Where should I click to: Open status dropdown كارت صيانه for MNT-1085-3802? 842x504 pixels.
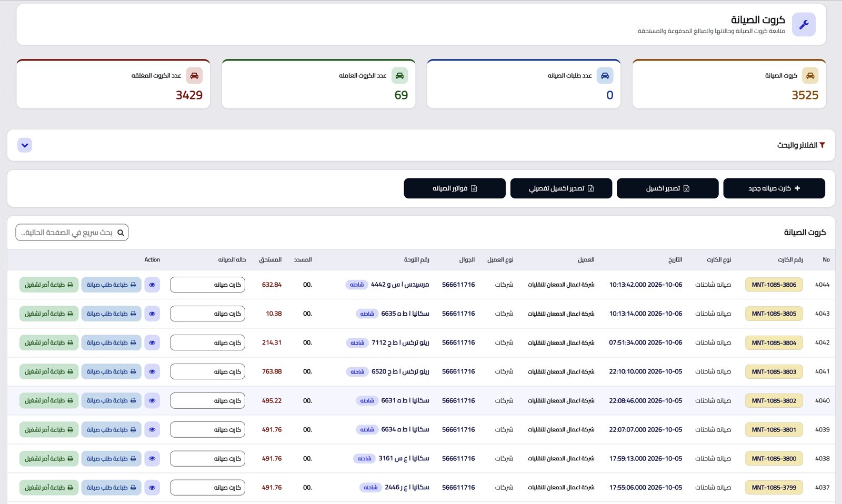pyautogui.click(x=208, y=400)
